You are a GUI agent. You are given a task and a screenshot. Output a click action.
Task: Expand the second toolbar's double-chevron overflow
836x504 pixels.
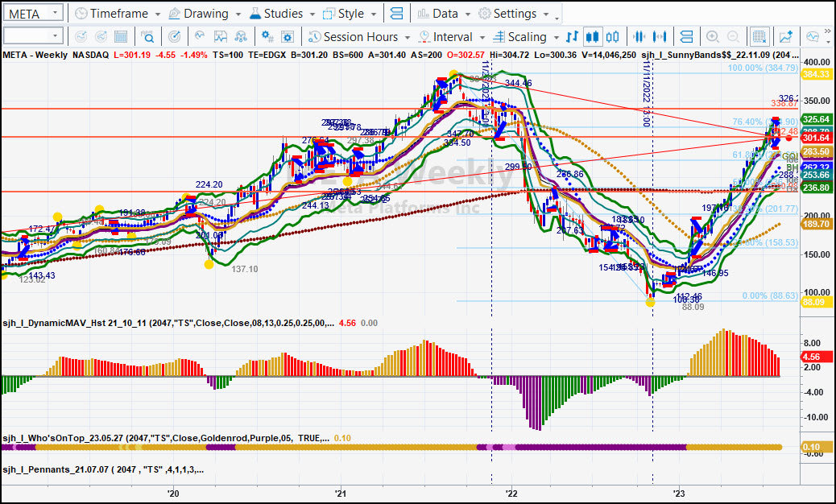[x=828, y=31]
